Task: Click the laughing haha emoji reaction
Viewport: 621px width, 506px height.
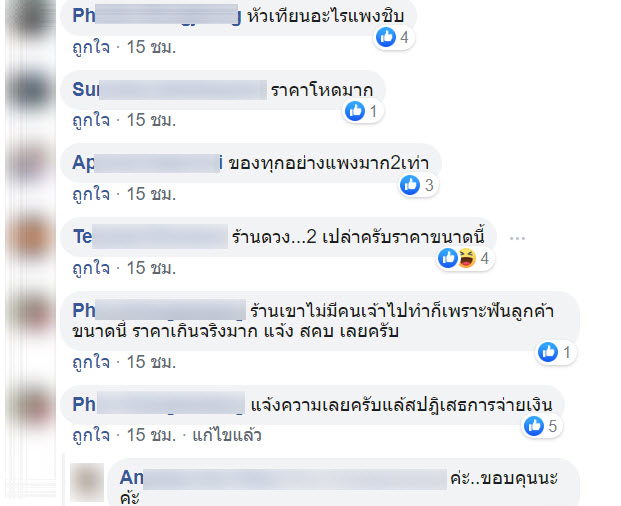Action: (467, 258)
